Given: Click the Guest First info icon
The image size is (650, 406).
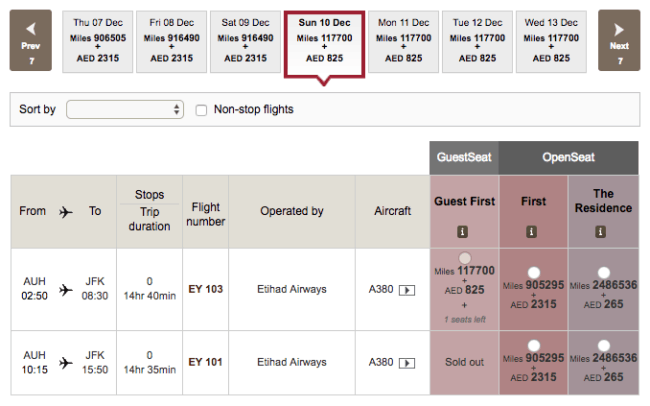Looking at the screenshot, I should tap(462, 231).
